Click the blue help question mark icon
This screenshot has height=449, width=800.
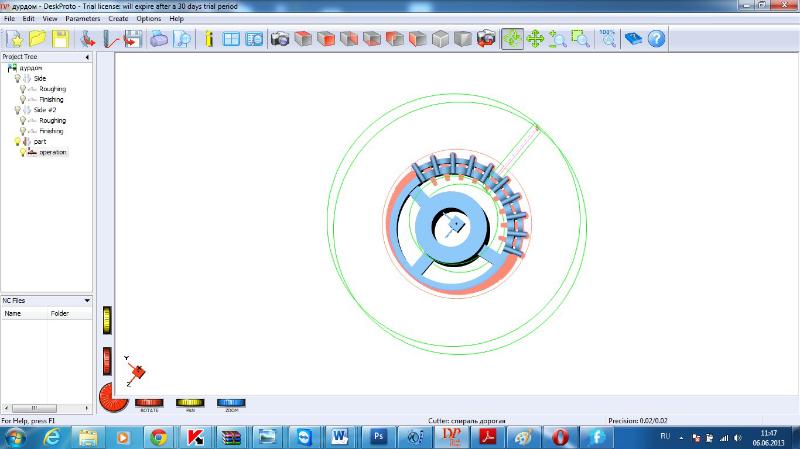point(656,39)
